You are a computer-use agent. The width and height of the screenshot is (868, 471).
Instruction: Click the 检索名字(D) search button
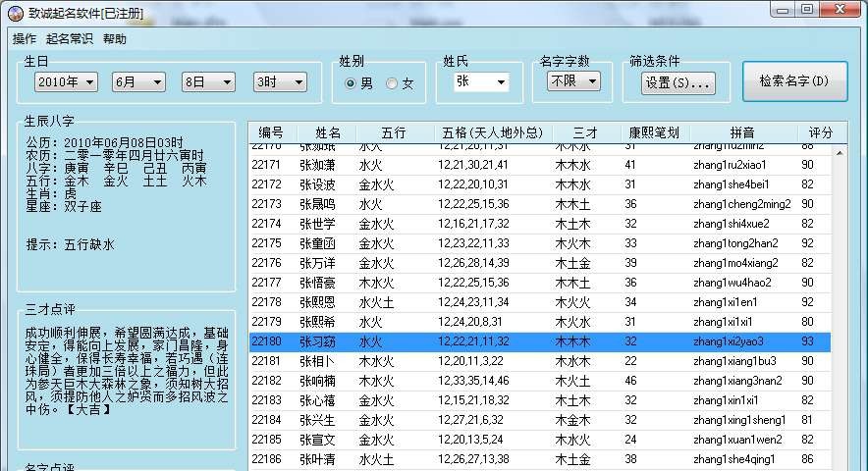tap(794, 81)
